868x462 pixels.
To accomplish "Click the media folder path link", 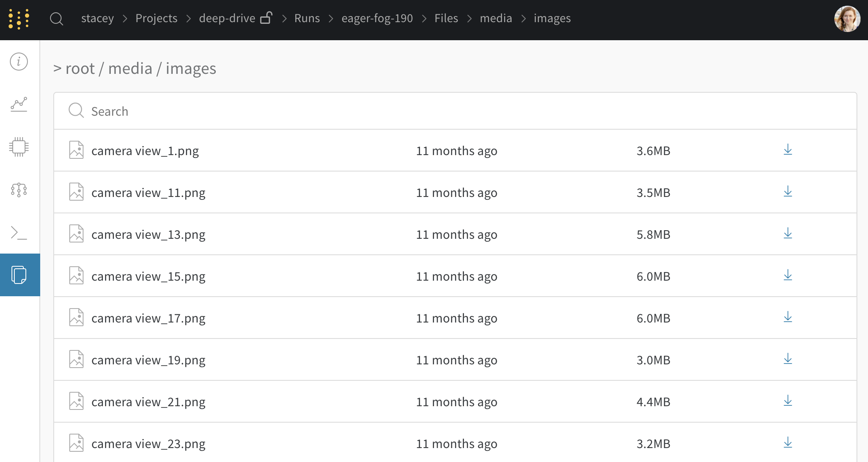I will (130, 69).
